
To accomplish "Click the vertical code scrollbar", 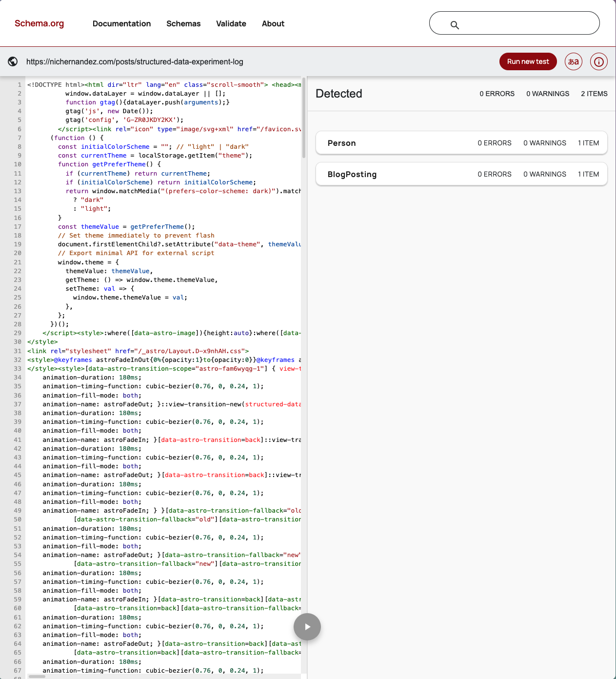I will [x=304, y=118].
